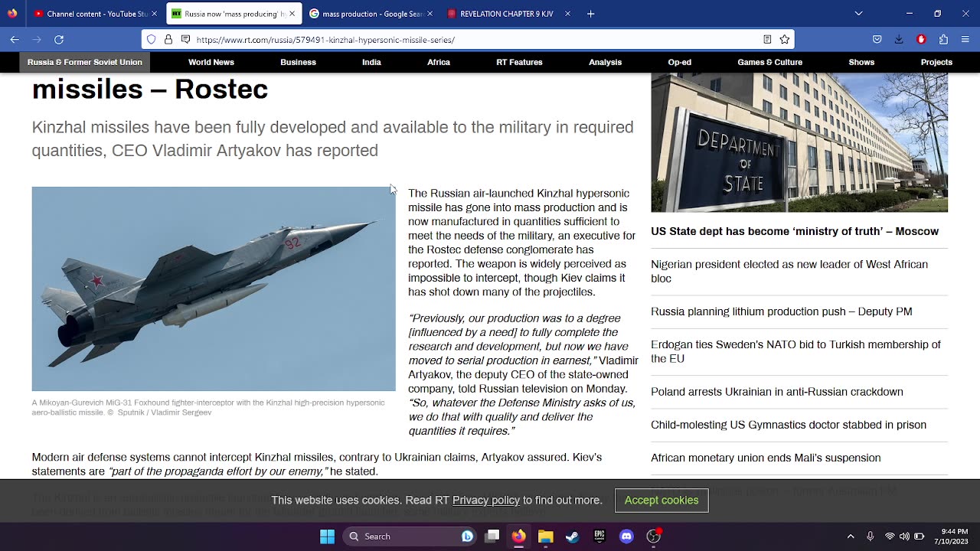Reload the current RT page
The image size is (980, 551).
pyautogui.click(x=59, y=39)
